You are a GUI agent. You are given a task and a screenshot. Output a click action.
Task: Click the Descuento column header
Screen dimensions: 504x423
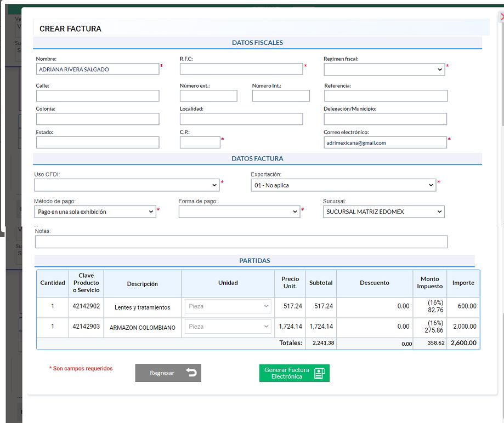tap(375, 283)
